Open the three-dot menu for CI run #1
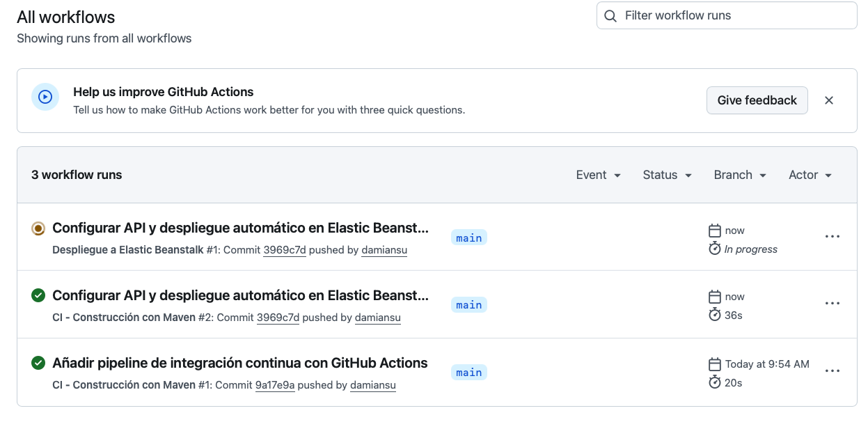 [x=832, y=371]
